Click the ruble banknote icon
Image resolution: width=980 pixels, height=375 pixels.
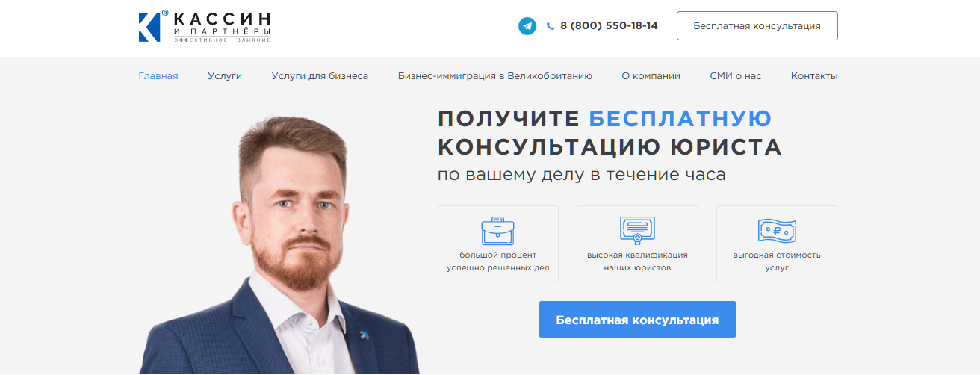[x=777, y=230]
